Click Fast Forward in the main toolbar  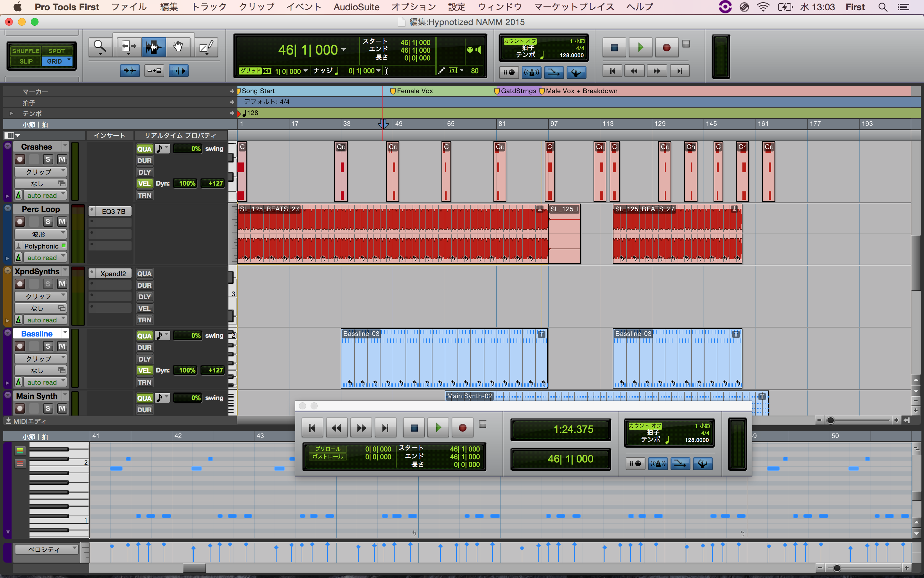click(657, 71)
